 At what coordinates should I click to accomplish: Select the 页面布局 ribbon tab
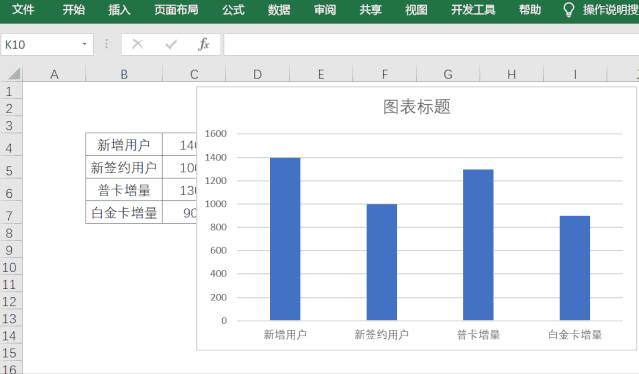(x=176, y=9)
